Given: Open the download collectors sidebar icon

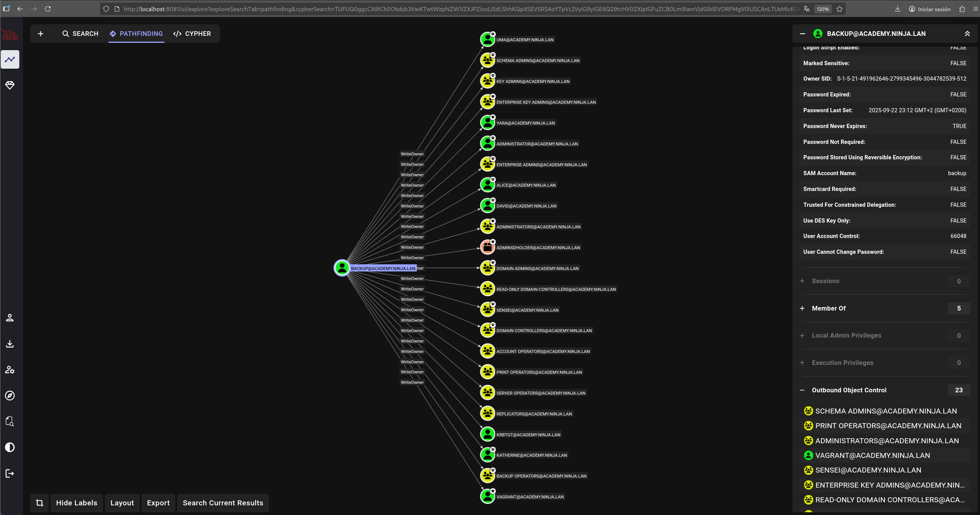Looking at the screenshot, I should [x=10, y=344].
